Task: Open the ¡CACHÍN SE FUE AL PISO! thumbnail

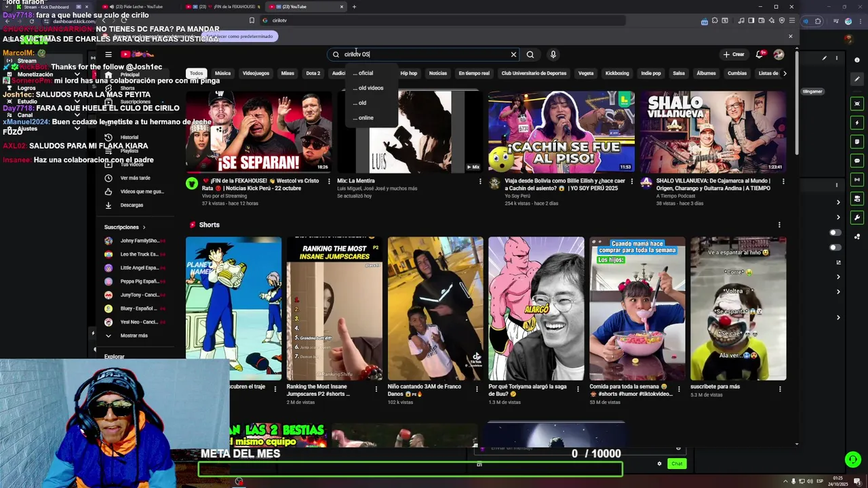Action: point(561,132)
